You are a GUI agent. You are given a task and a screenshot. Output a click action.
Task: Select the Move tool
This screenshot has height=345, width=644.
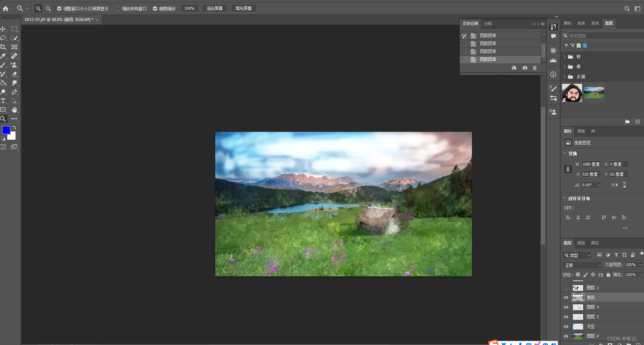pos(3,29)
